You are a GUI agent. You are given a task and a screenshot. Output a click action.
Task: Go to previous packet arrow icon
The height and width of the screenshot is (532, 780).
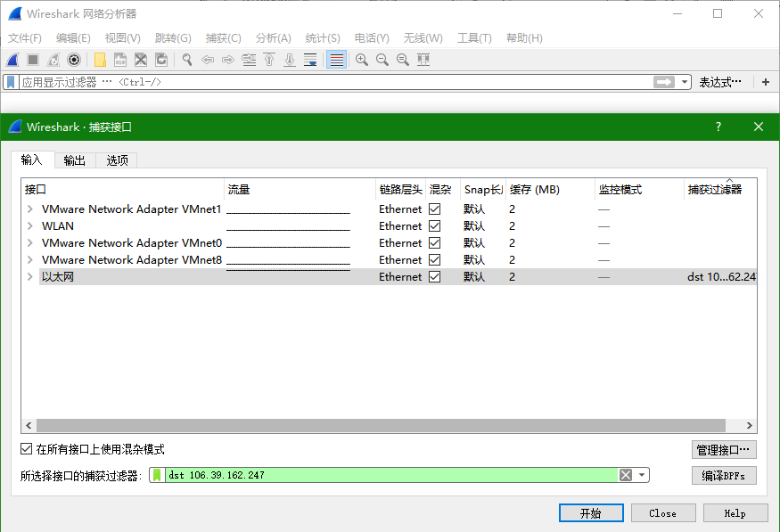(x=208, y=61)
